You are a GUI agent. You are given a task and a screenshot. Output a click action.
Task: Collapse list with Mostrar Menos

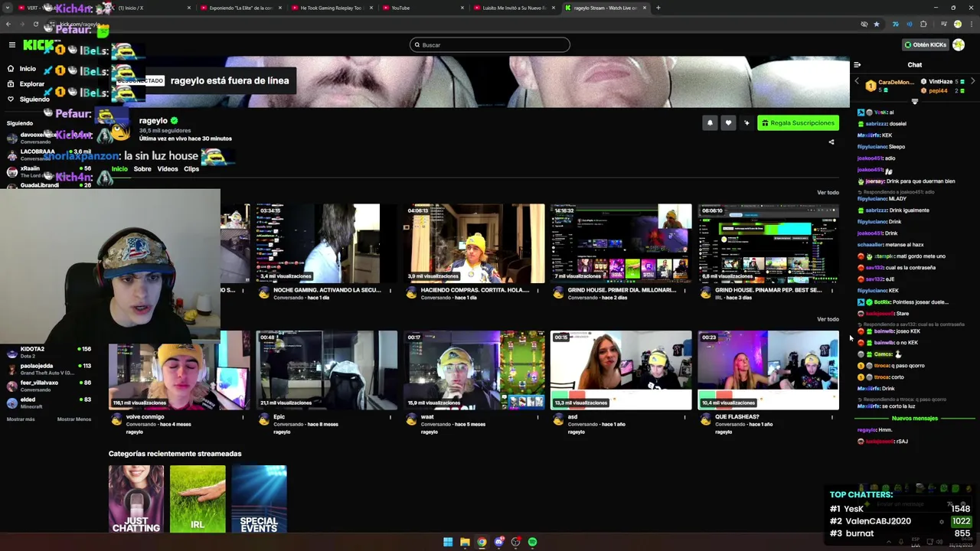click(x=73, y=419)
